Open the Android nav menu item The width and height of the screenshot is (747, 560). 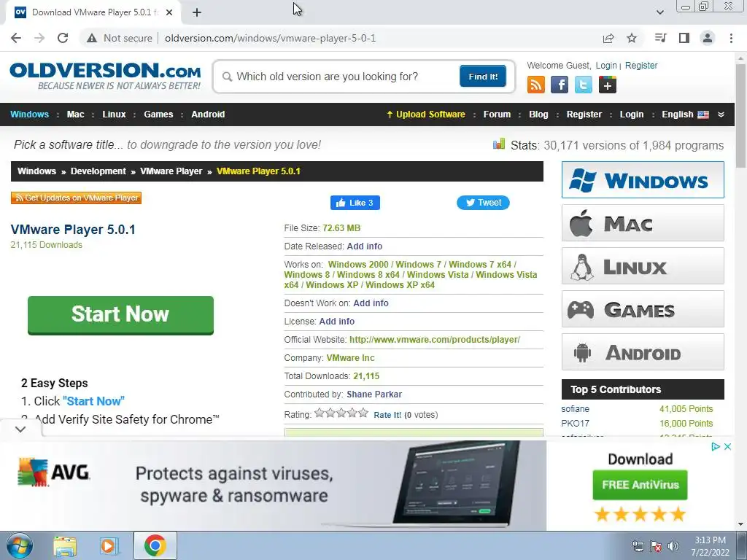tap(208, 114)
